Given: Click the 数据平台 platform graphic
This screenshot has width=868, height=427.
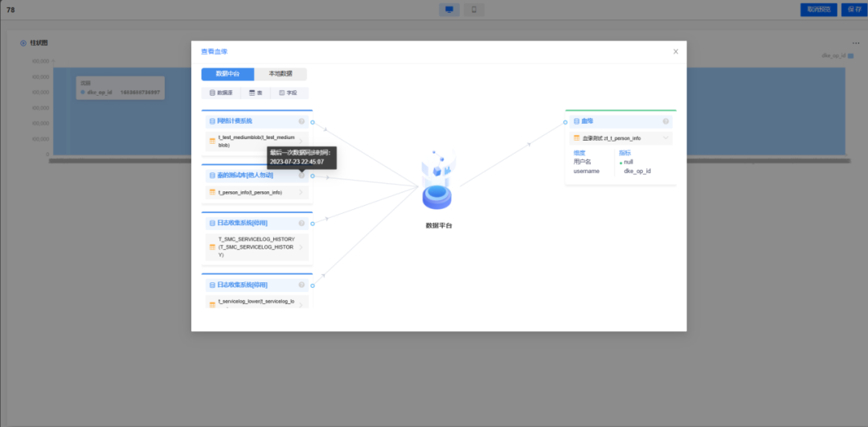Looking at the screenshot, I should (x=437, y=179).
